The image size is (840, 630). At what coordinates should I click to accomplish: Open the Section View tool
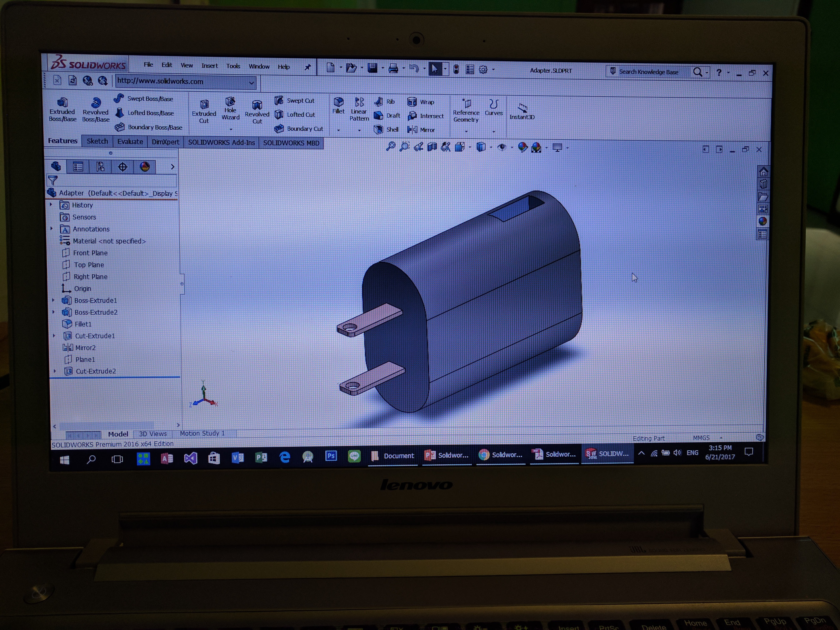pos(432,147)
